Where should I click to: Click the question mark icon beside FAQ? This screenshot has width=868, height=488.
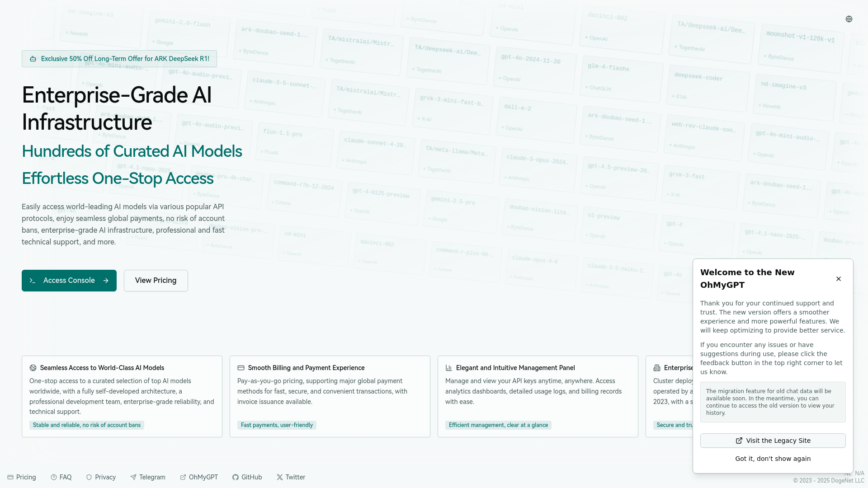coord(54,477)
